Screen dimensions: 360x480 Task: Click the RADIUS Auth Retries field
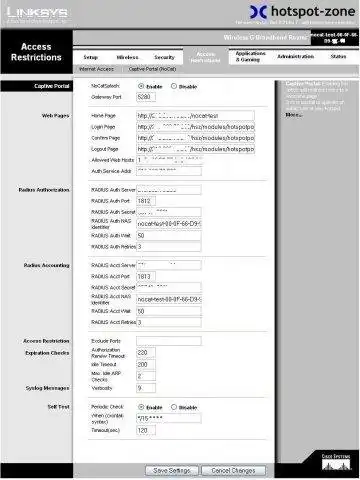[169, 247]
